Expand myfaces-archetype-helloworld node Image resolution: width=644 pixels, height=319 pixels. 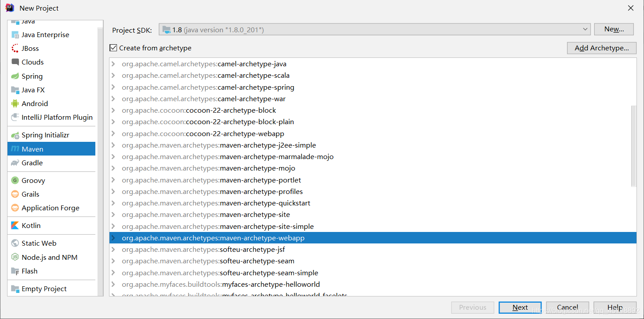point(113,285)
